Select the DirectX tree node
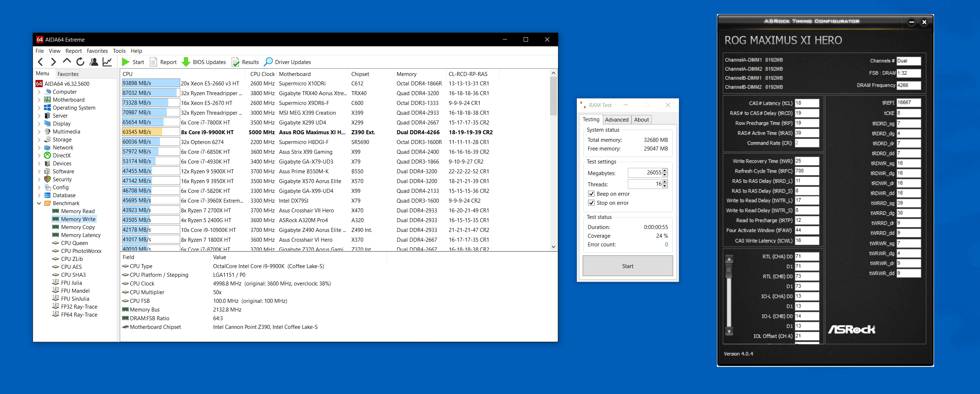This screenshot has height=394, width=980. pyautogui.click(x=62, y=156)
